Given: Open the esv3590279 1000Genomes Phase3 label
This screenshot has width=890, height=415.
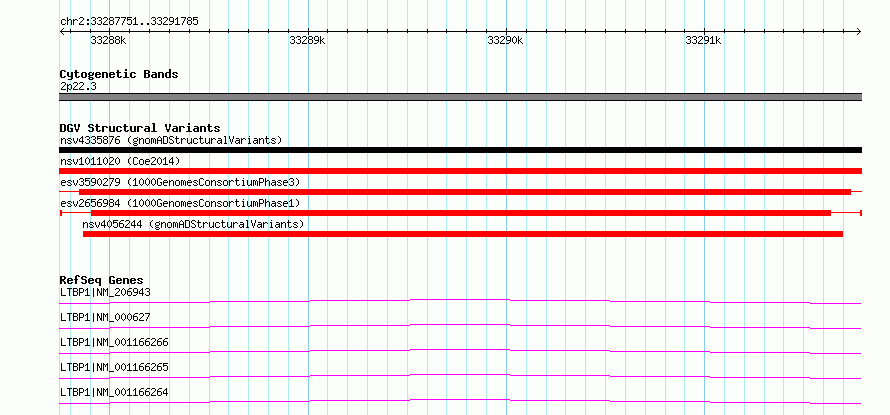Looking at the screenshot, I should [x=180, y=182].
